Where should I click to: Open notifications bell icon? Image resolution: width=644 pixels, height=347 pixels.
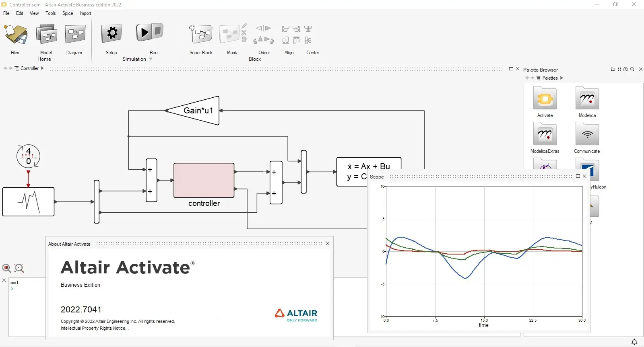[634, 342]
